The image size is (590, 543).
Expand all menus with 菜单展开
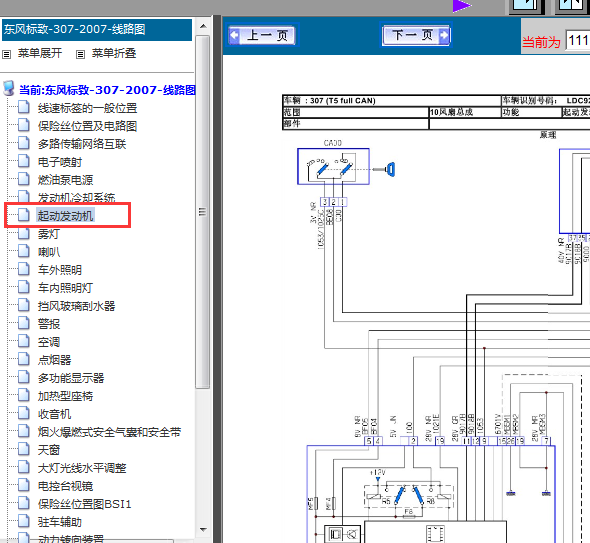[40, 53]
